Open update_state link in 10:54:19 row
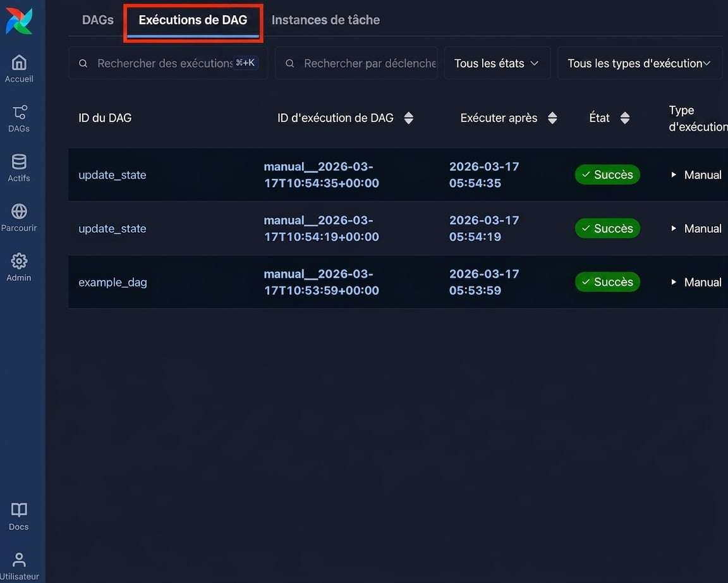This screenshot has width=728, height=583. coord(112,228)
